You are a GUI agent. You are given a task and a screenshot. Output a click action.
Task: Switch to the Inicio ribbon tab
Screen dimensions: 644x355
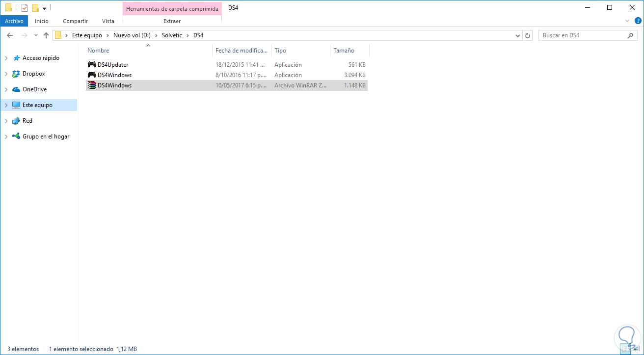(42, 21)
